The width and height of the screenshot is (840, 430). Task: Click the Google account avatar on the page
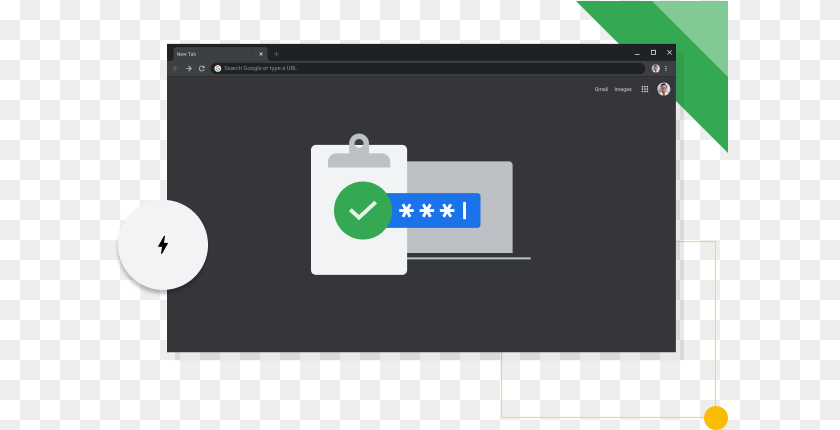tap(664, 89)
